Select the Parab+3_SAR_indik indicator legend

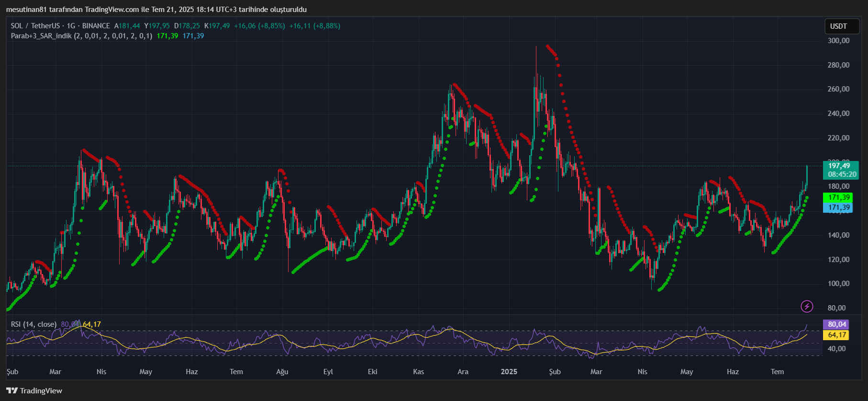pyautogui.click(x=81, y=36)
